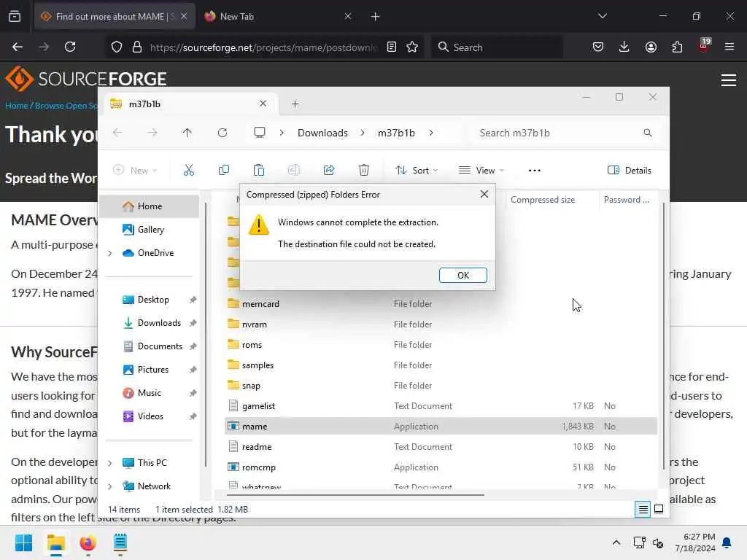Open Downloads in the quick access list

coord(159,323)
